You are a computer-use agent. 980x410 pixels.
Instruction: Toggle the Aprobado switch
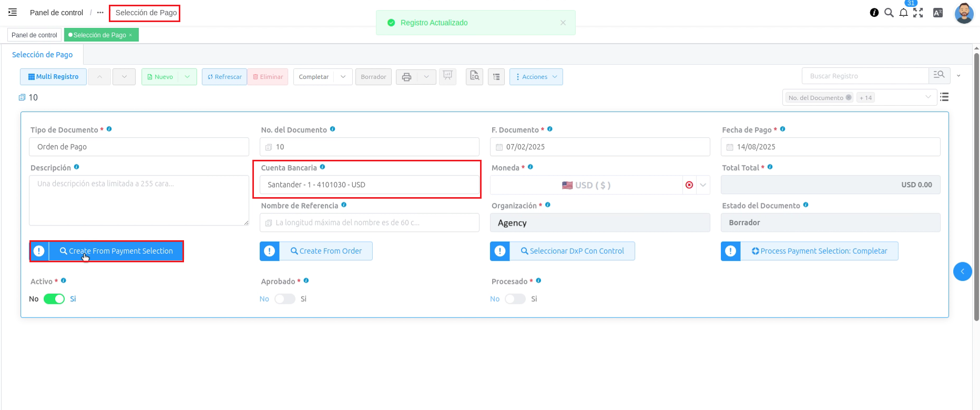[284, 299]
